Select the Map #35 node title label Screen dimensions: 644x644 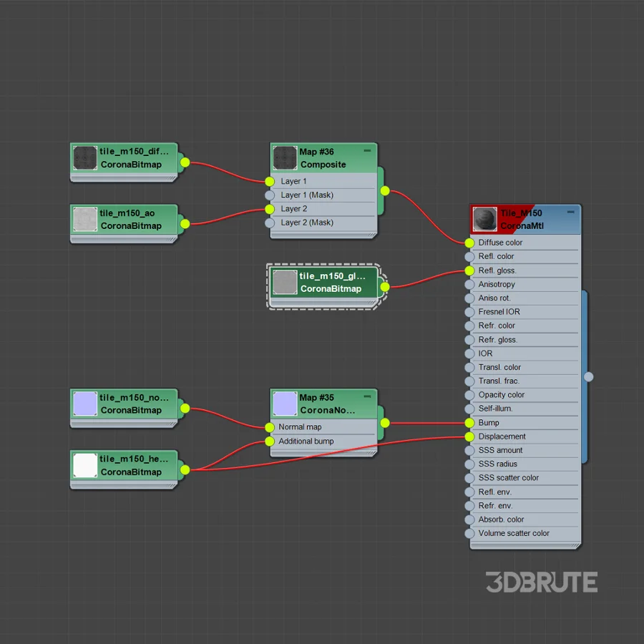317,398
